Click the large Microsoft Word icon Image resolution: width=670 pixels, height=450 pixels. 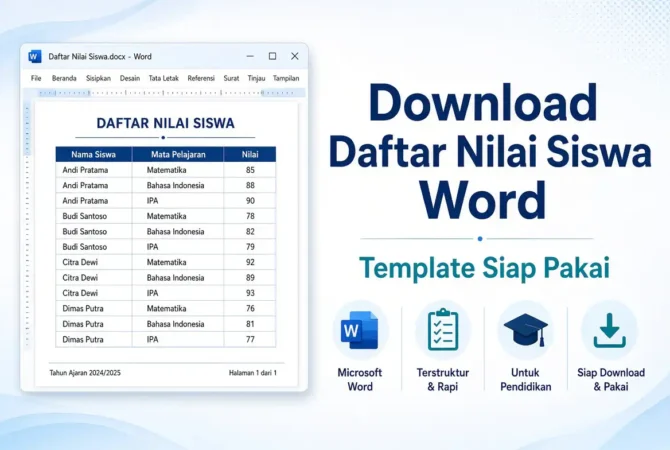360,330
